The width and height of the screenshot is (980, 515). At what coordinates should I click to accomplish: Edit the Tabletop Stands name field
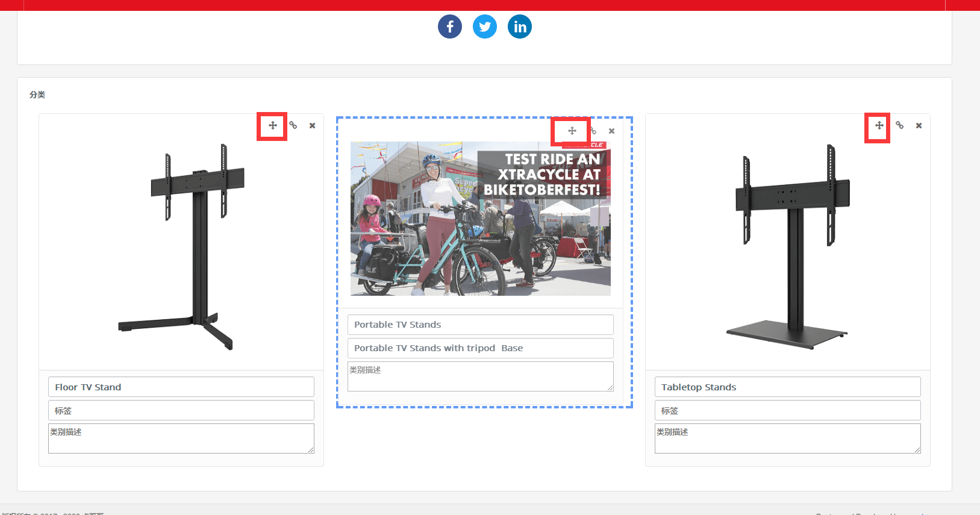[788, 387]
